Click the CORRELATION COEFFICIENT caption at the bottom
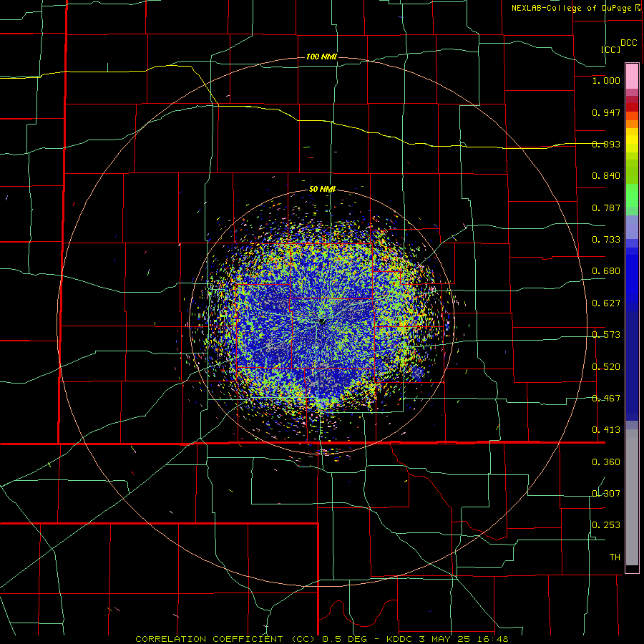This screenshot has width=644, height=644. (322, 639)
